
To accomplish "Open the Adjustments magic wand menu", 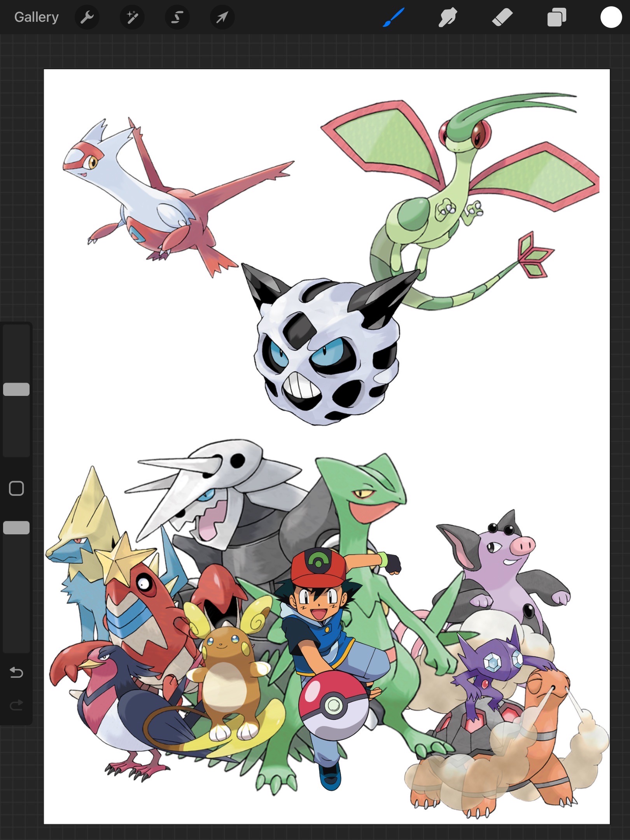I will coord(132,17).
